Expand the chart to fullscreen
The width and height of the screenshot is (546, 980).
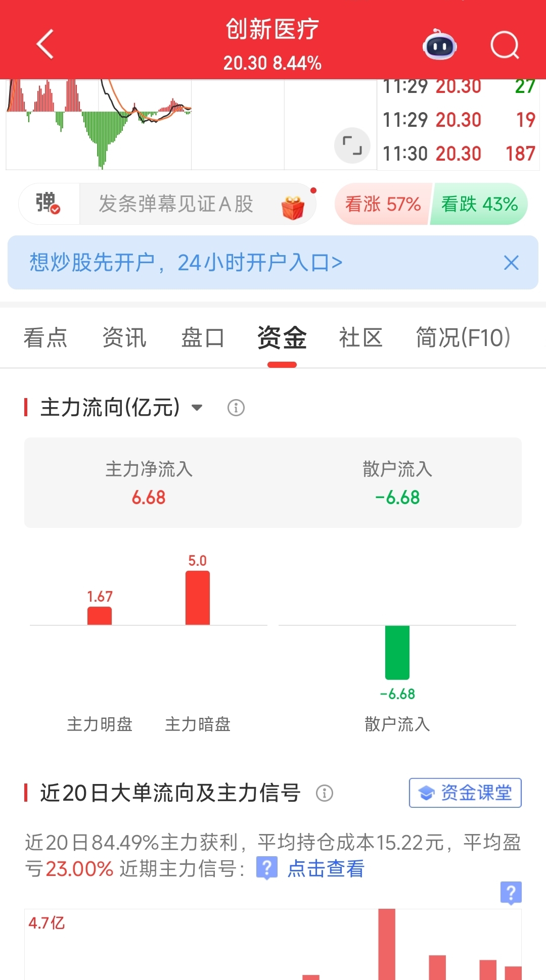click(x=352, y=145)
